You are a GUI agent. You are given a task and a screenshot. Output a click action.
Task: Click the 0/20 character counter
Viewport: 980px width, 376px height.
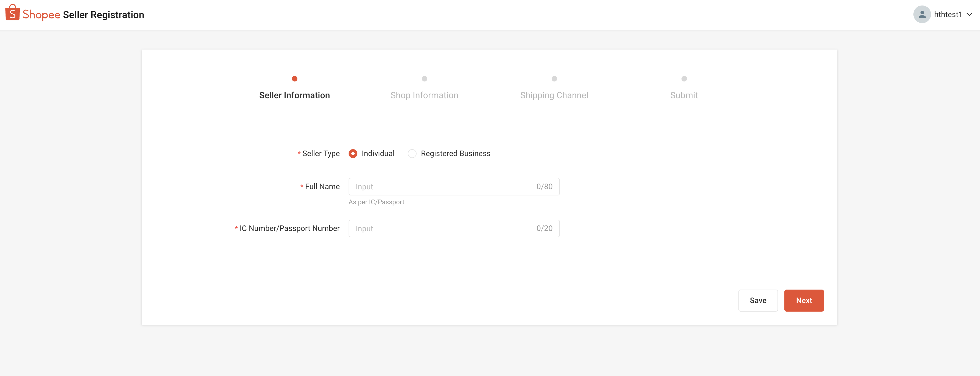(x=544, y=228)
